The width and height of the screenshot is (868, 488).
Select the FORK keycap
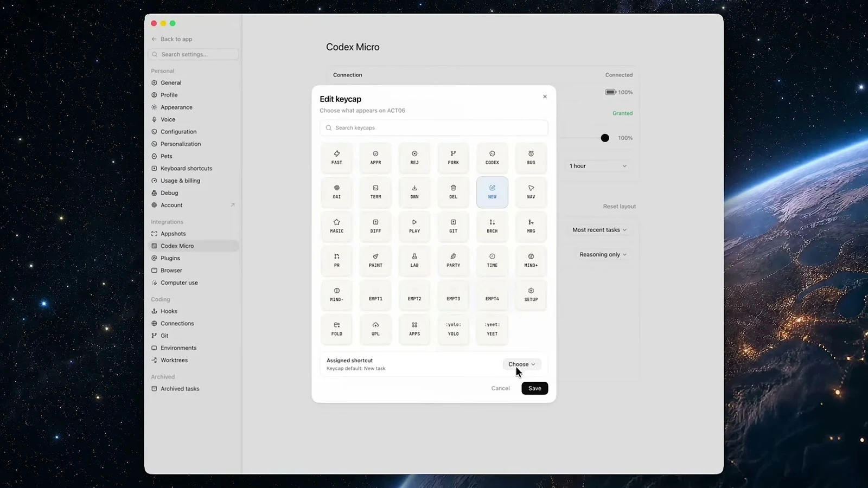454,158
